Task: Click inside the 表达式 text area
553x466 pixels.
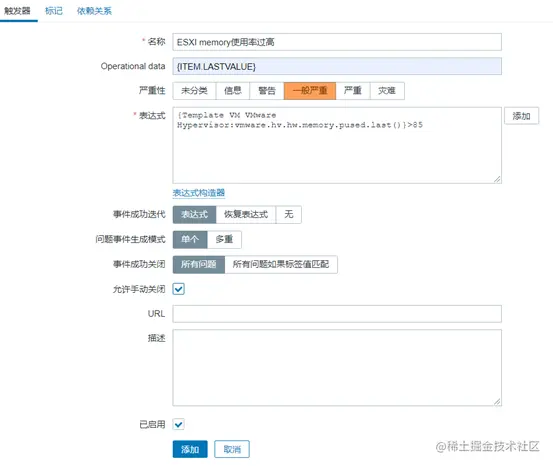Action: click(337, 145)
